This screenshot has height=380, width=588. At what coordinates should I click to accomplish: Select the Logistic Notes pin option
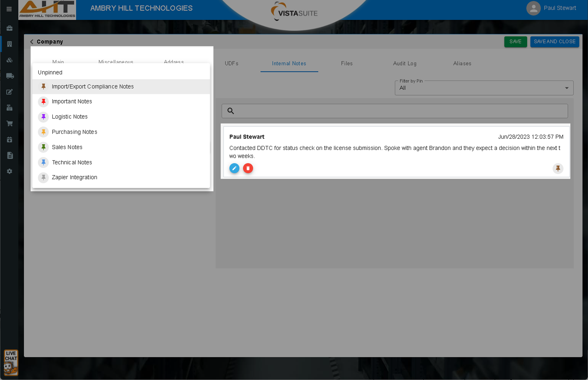tap(69, 117)
